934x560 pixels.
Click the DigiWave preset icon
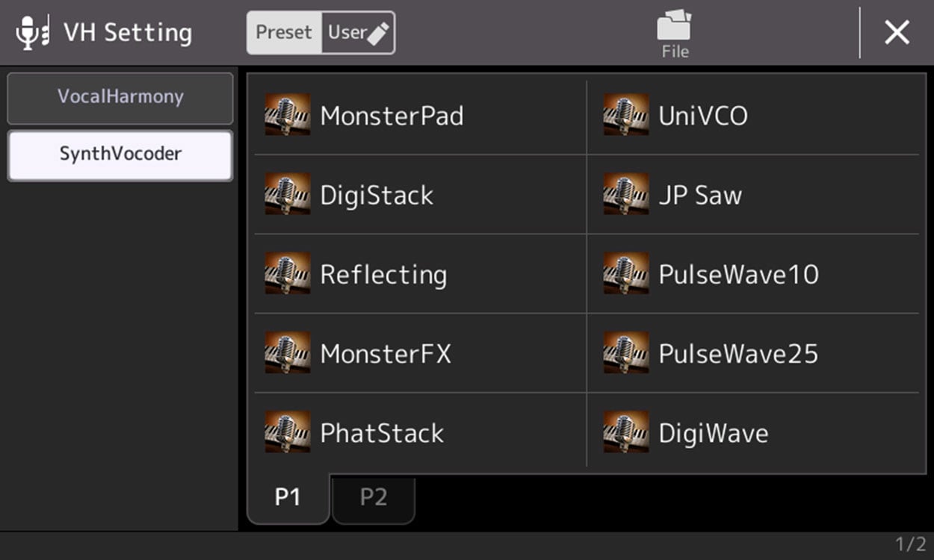pyautogui.click(x=626, y=432)
